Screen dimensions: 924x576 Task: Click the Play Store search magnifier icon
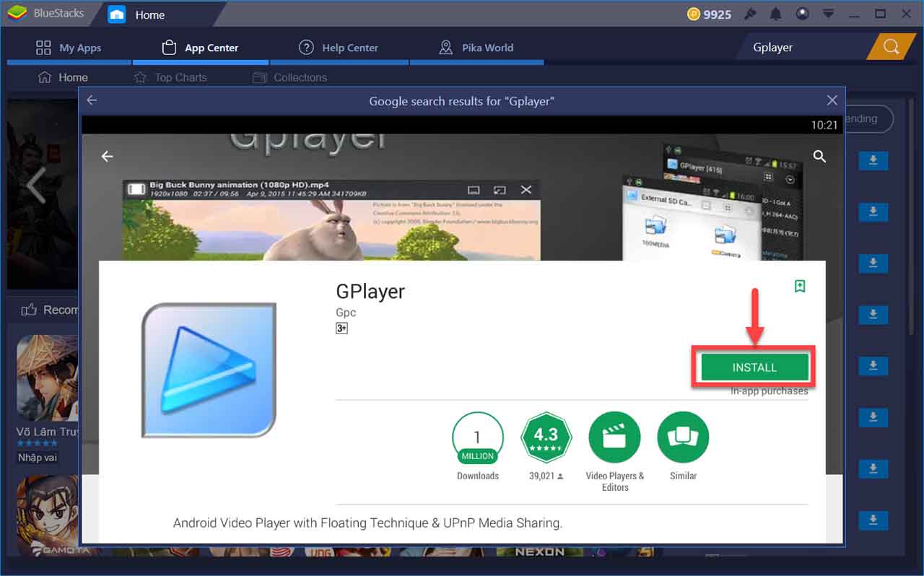tap(819, 156)
